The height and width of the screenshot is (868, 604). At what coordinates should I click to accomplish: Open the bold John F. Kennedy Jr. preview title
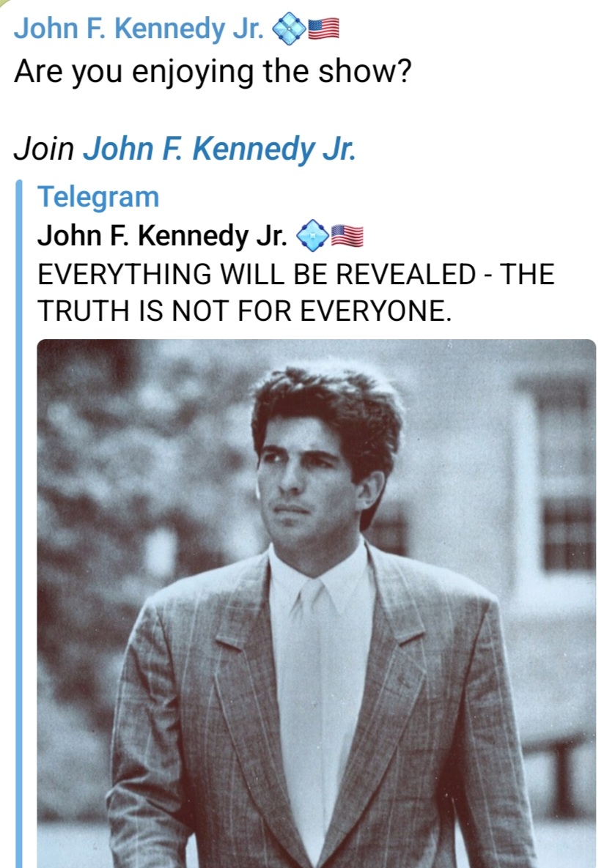click(x=162, y=235)
